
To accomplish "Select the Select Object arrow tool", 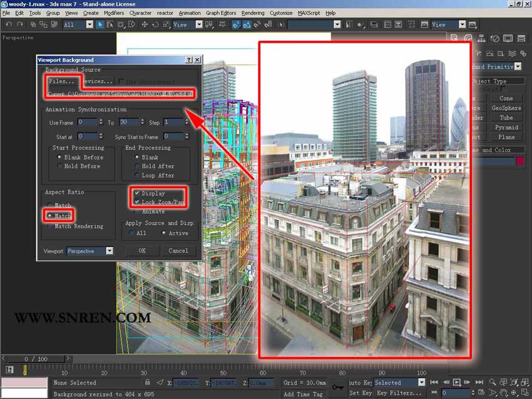I will coord(100,24).
